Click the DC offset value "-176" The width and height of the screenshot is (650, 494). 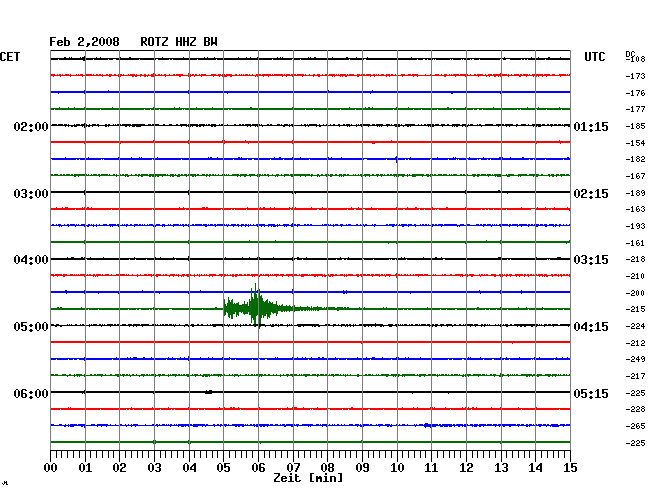635,93
